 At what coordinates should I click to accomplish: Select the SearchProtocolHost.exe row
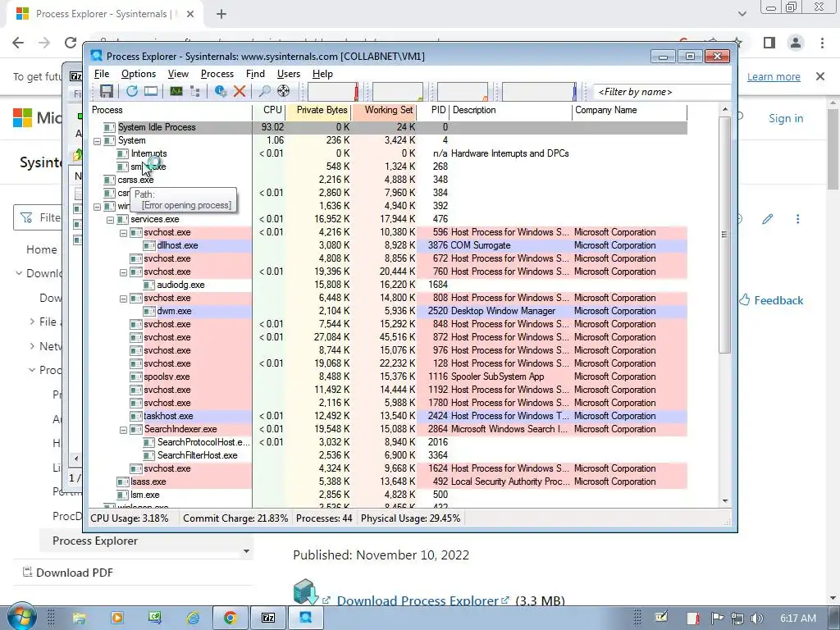coord(389,442)
